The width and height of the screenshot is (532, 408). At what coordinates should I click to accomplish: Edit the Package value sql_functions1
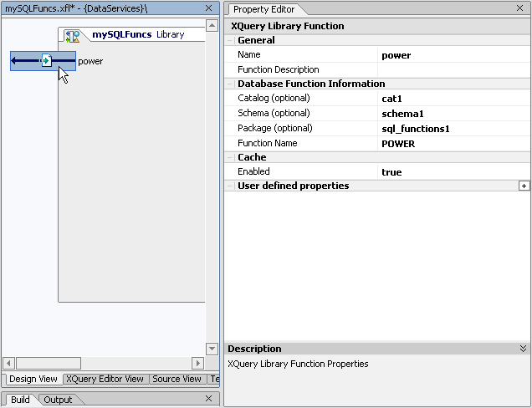pos(453,129)
